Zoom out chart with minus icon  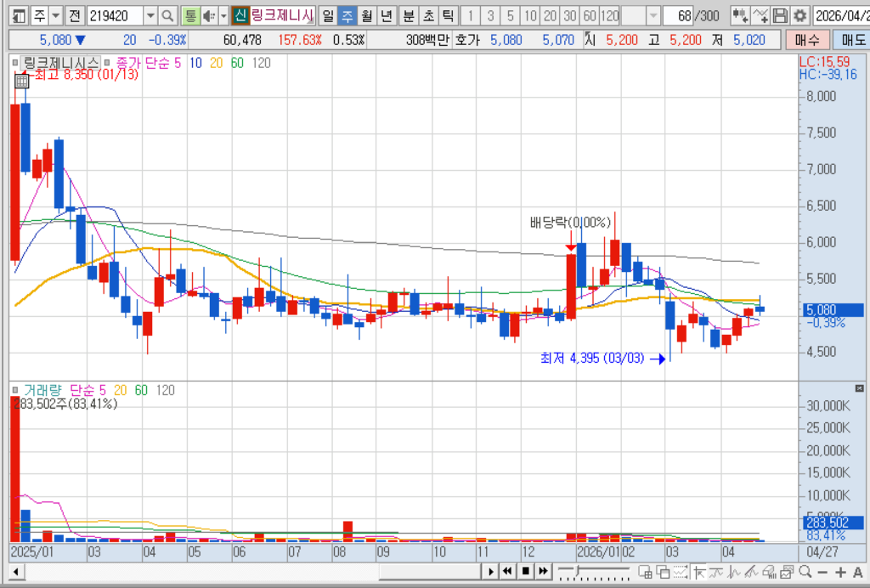822,572
